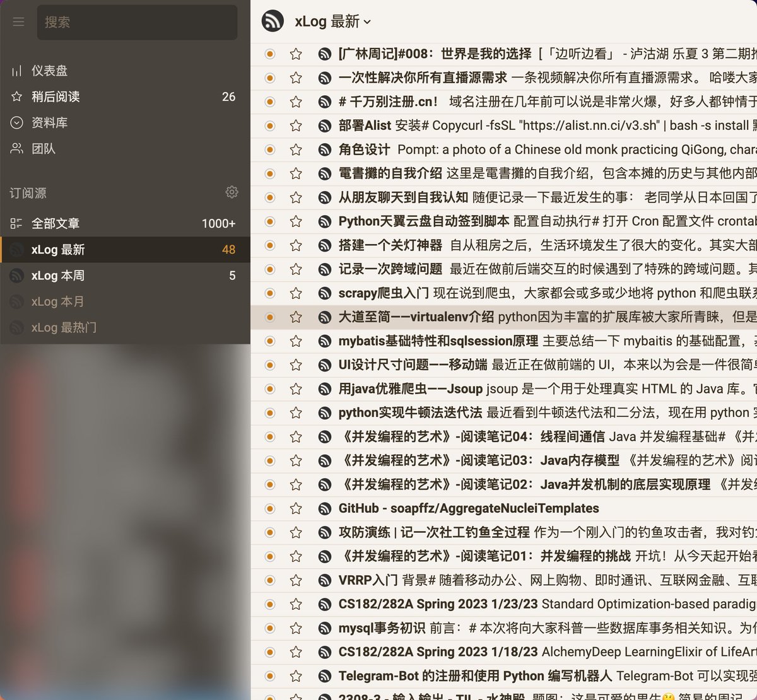757x700 pixels.
Task: Select the xLog 本月 feed
Action: pyautogui.click(x=125, y=301)
